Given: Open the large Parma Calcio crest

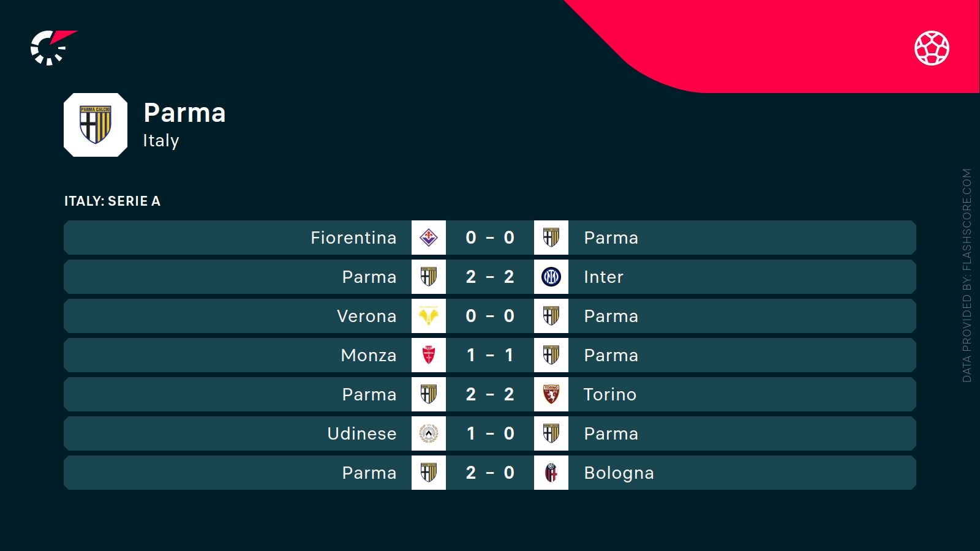Looking at the screenshot, I should point(96,125).
